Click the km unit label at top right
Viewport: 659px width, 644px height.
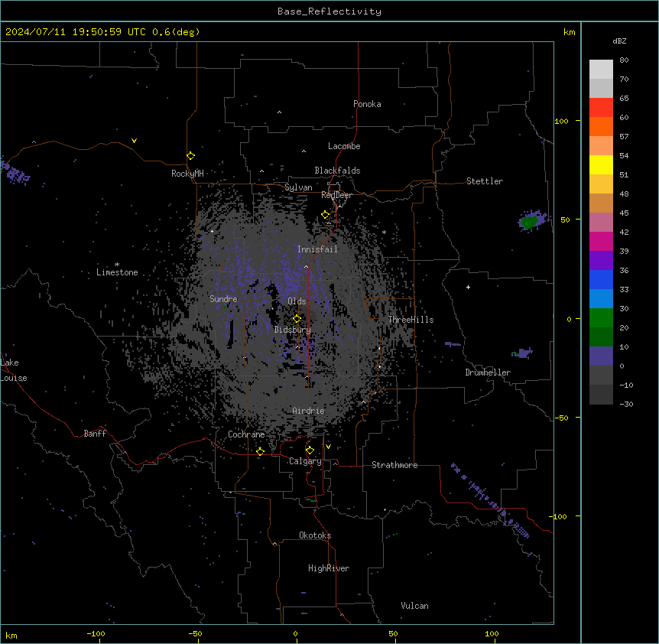(x=569, y=32)
